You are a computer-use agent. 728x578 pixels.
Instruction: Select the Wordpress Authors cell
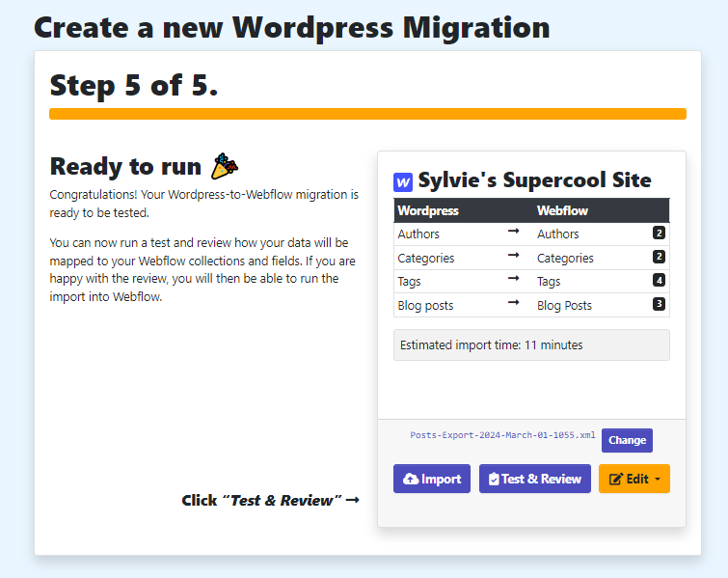418,234
